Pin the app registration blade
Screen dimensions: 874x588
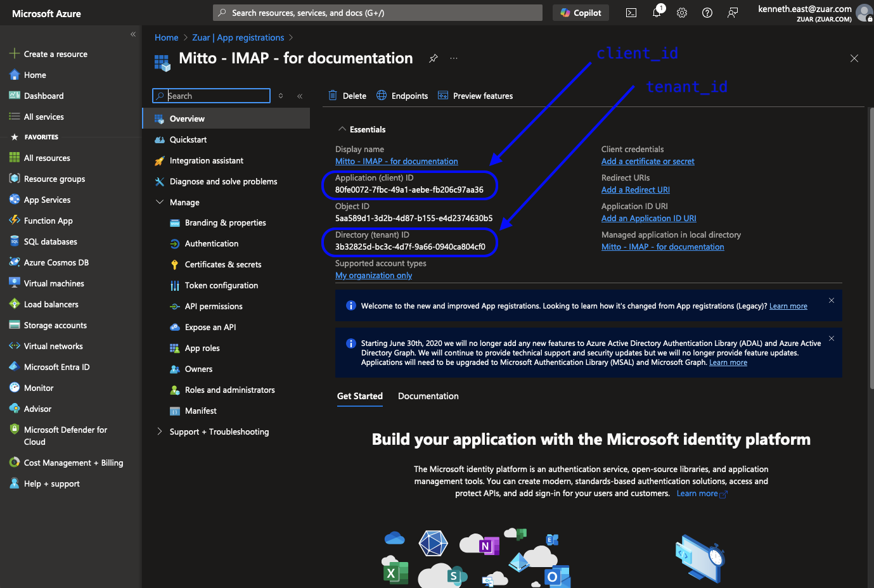(434, 58)
